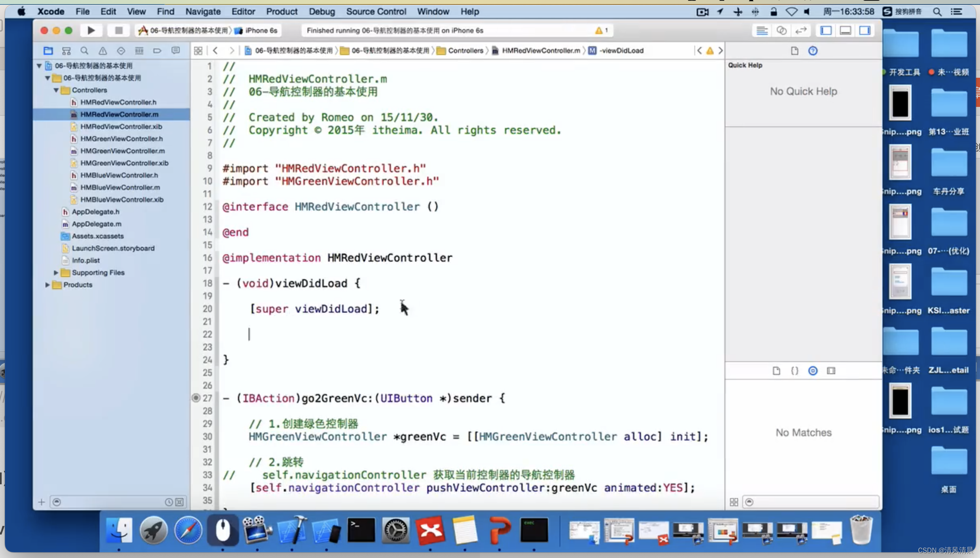980x558 pixels.
Task: Show the File Template library
Action: tap(776, 371)
